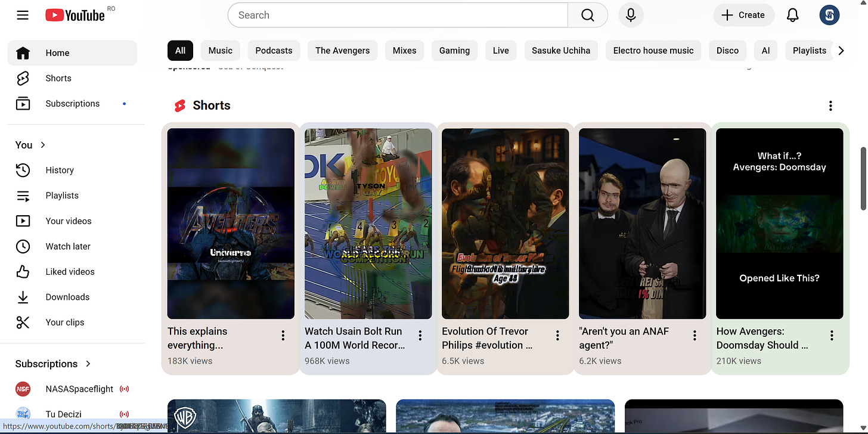The image size is (868, 434).
Task: Select the Sasuke Uchiha chip
Action: (561, 51)
